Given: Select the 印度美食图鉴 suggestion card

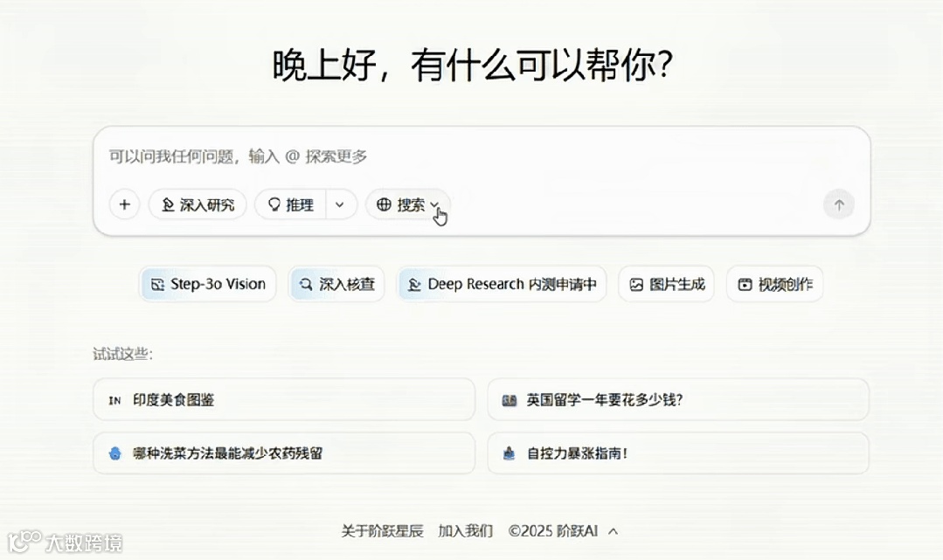Looking at the screenshot, I should click(284, 399).
